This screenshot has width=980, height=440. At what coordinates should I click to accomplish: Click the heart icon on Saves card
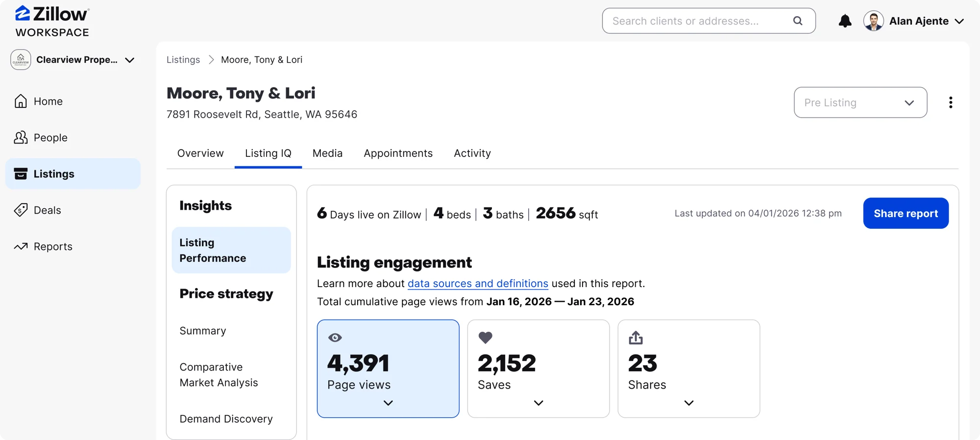click(x=485, y=338)
